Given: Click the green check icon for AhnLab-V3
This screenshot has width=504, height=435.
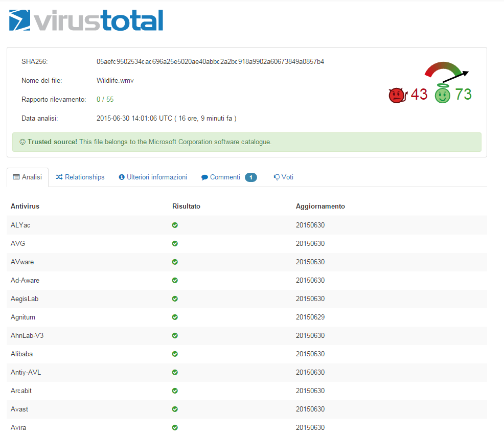Looking at the screenshot, I should coord(175,335).
